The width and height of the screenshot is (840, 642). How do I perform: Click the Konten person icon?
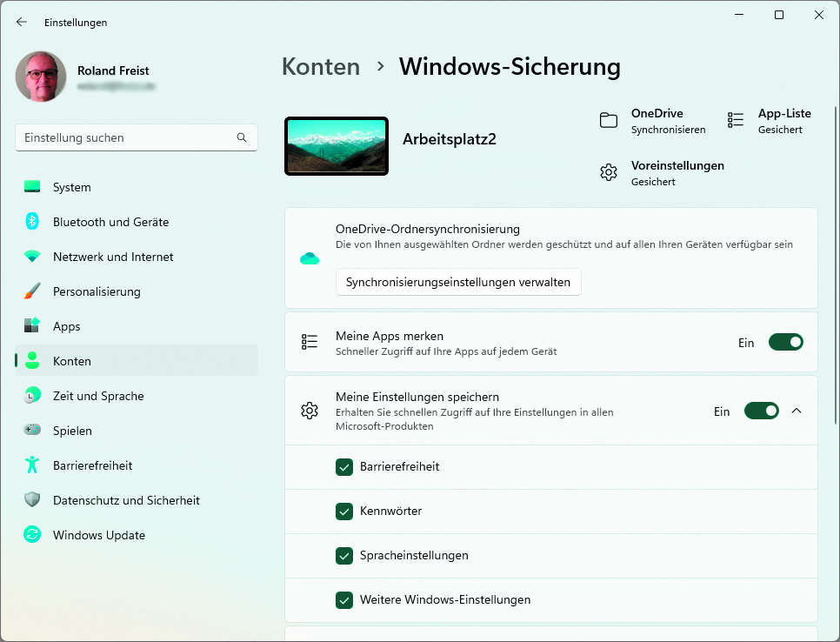click(x=32, y=360)
